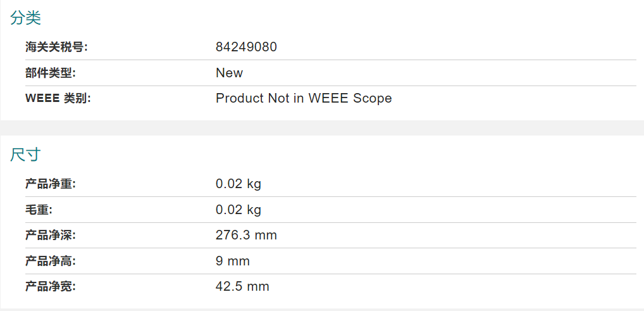
Task: Click the 276.3 mm depth value
Action: coord(247,235)
